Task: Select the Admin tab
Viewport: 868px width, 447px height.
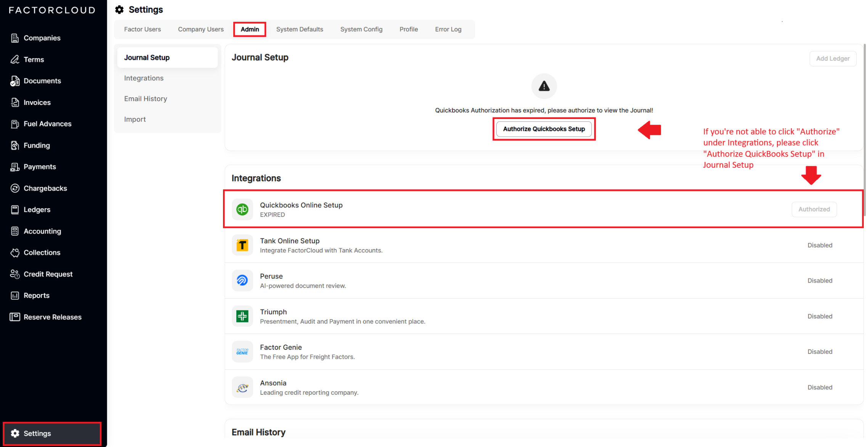Action: 250,29
